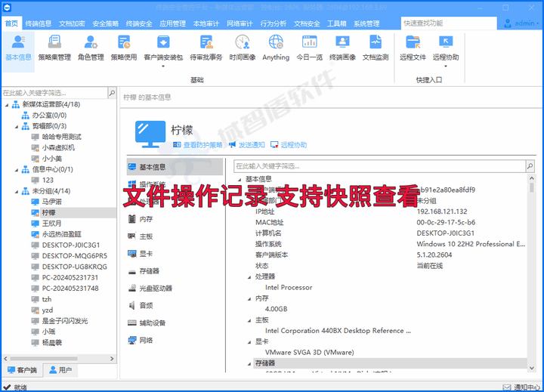The image size is (544, 392).
Task: Click search icon in details filter box
Action: point(530,166)
